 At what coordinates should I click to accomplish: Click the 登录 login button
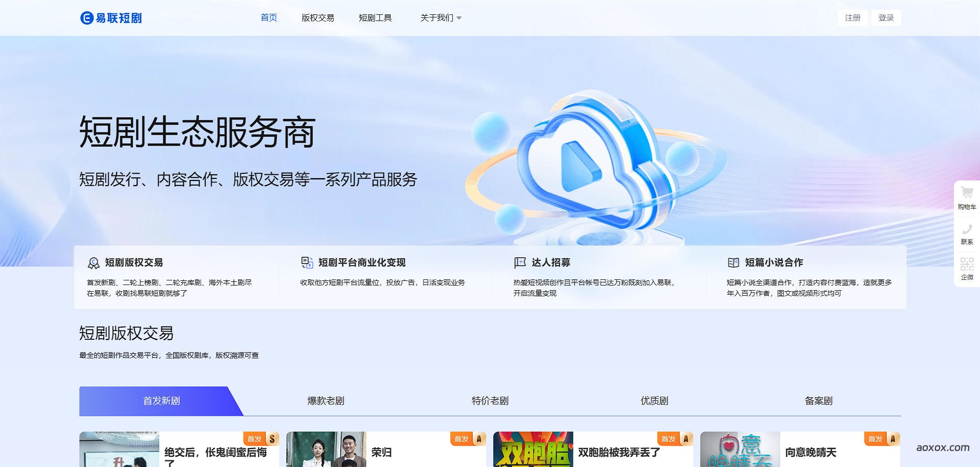886,17
